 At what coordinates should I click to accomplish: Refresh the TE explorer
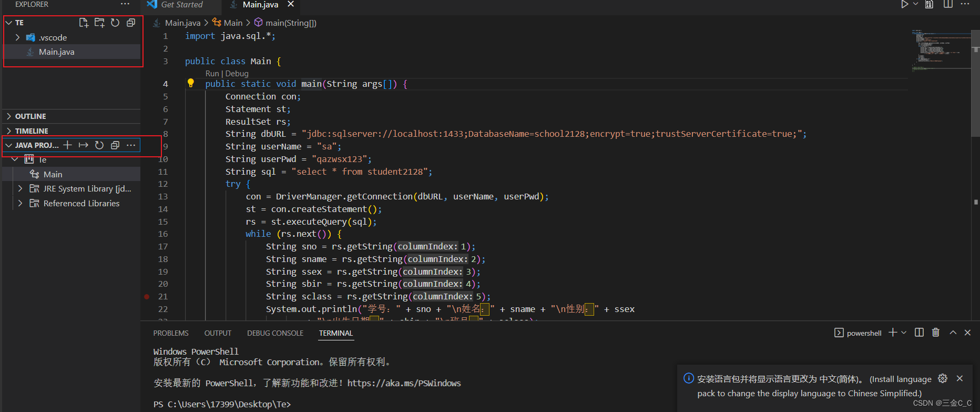115,23
